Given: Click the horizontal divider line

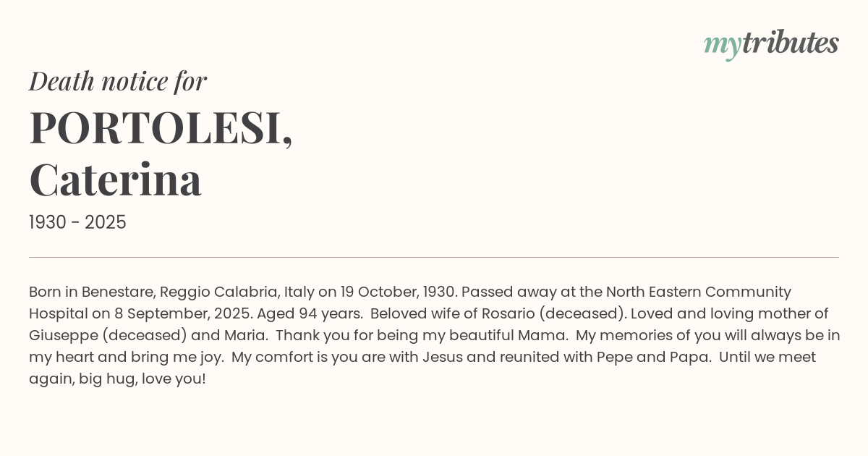Looking at the screenshot, I should [x=434, y=257].
